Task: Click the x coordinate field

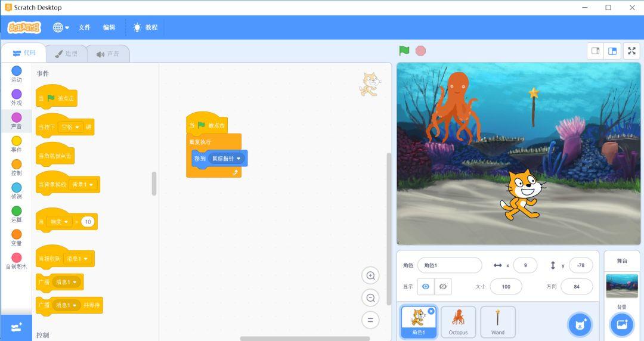Action: click(x=525, y=265)
